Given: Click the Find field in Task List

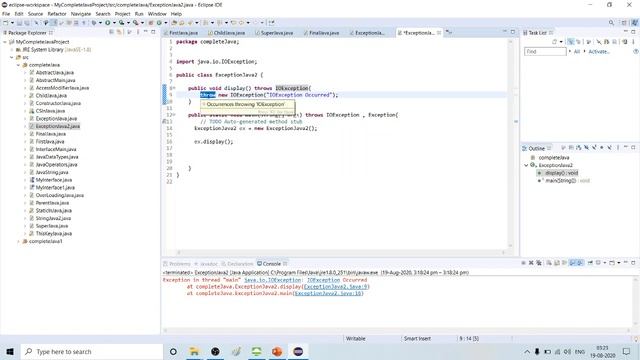Looking at the screenshot, I should [x=545, y=51].
